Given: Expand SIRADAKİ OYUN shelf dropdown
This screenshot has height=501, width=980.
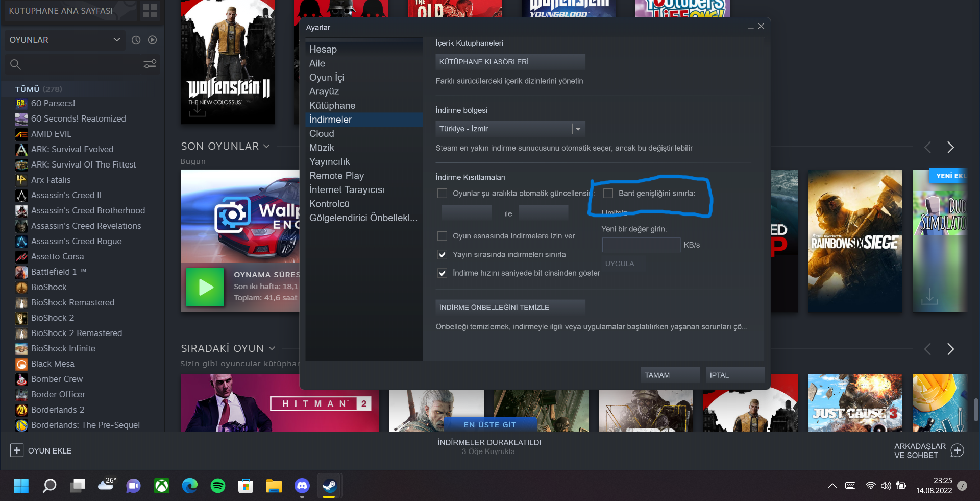Looking at the screenshot, I should point(272,348).
